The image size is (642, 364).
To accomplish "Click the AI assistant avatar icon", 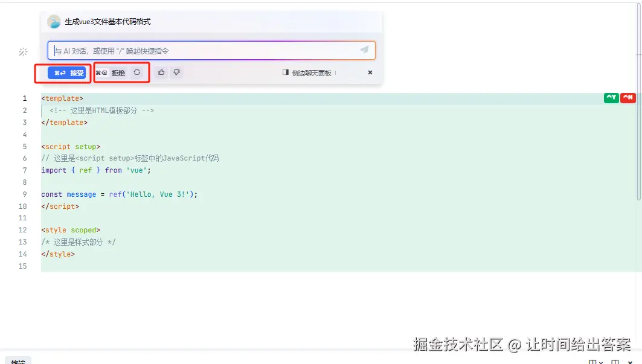I will [x=54, y=22].
